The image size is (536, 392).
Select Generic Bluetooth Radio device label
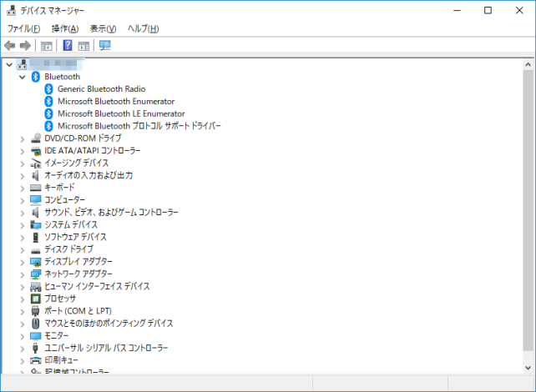click(102, 89)
